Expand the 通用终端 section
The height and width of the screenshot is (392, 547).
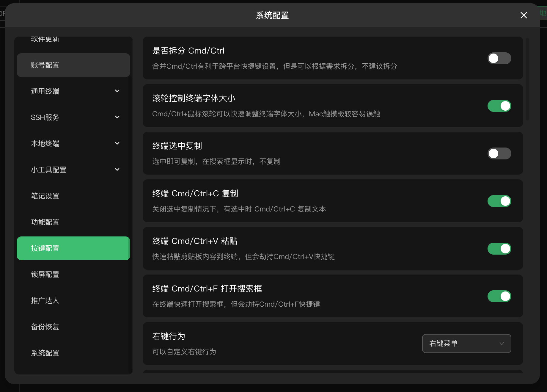tap(73, 91)
